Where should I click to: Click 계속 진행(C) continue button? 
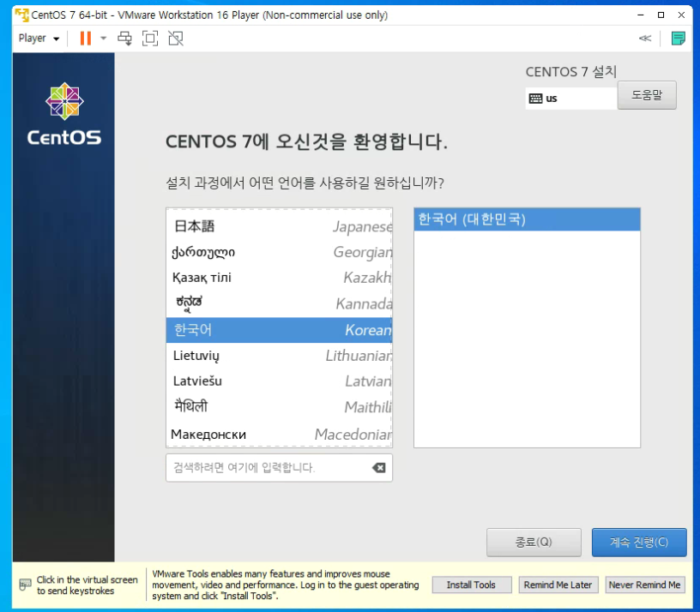click(x=639, y=542)
